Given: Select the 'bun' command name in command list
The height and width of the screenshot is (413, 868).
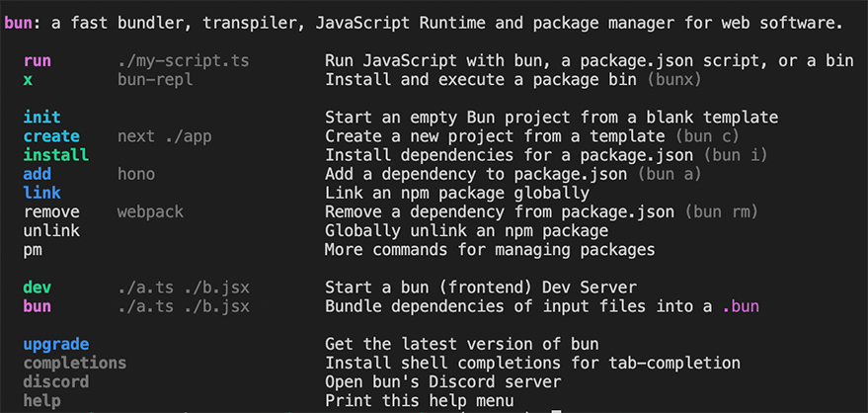Looking at the screenshot, I should point(38,306).
